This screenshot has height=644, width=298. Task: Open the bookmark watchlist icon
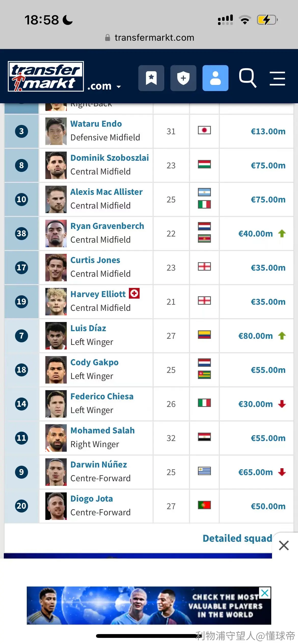151,78
